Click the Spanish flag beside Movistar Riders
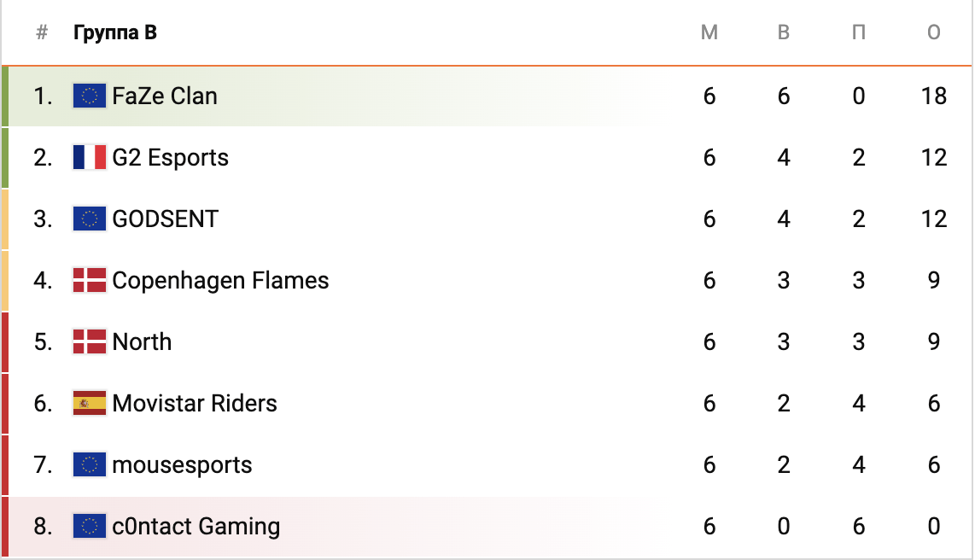 90,403
